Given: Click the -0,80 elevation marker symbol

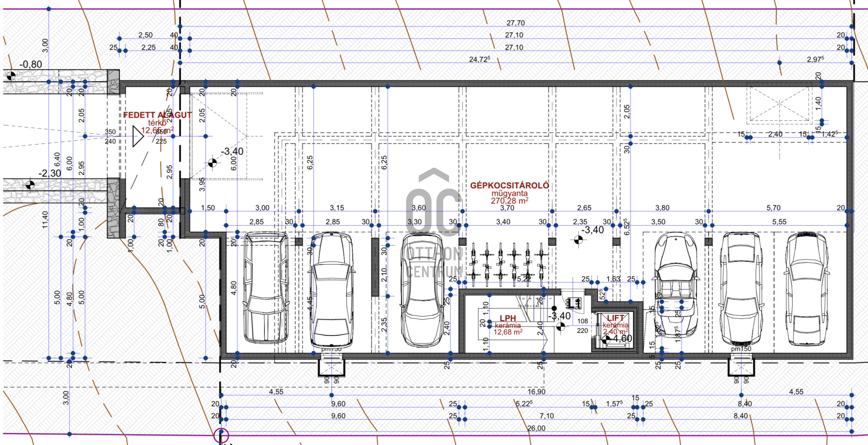Looking at the screenshot, I should point(11,76).
